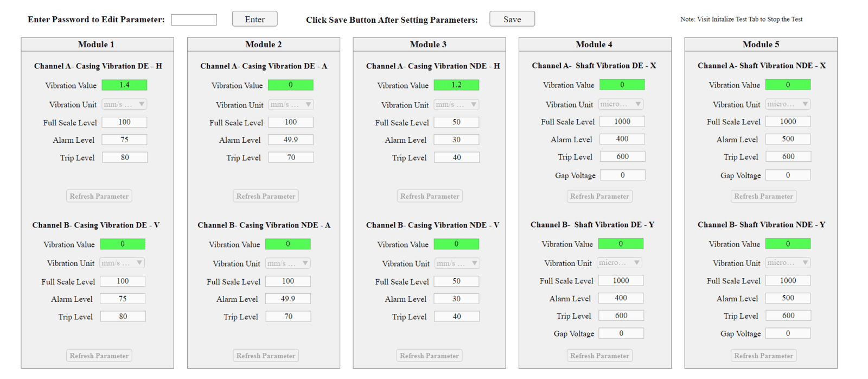Click Module 3 Channel B Refresh Parameter button
The width and height of the screenshot is (868, 379).
429,356
